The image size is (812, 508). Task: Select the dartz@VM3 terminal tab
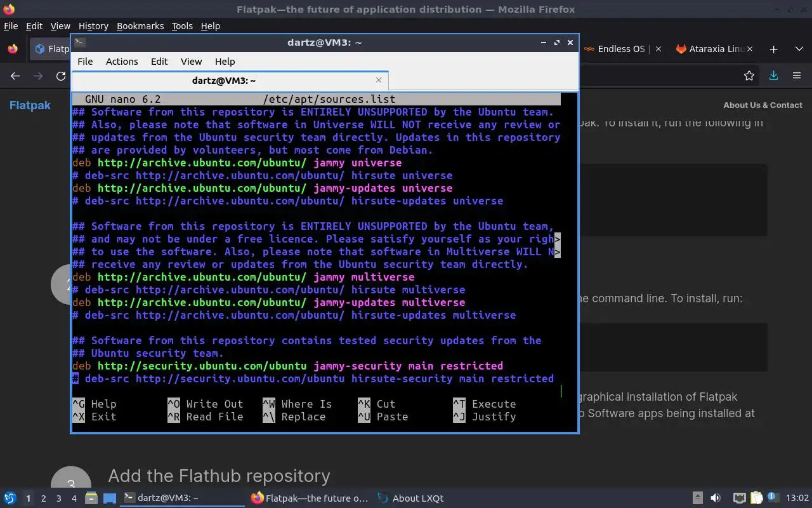click(230, 80)
